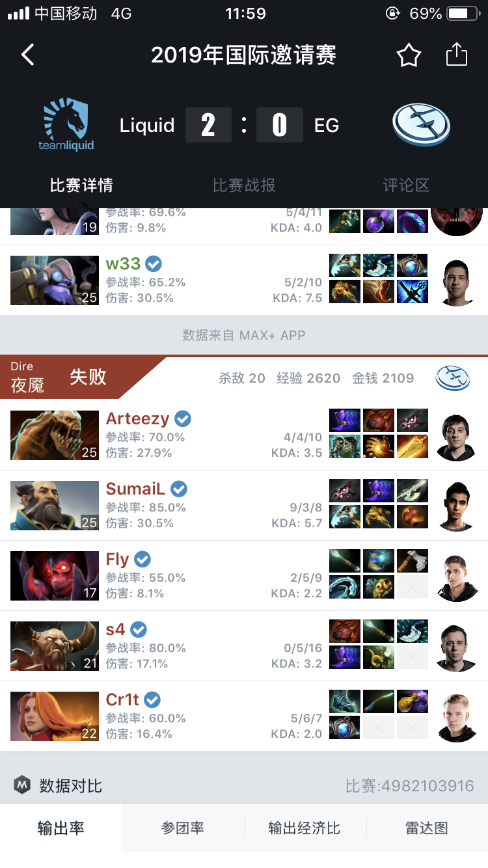Screen dimensions: 488x868
Task: Select 参团率 comparison tab
Action: pos(183,828)
